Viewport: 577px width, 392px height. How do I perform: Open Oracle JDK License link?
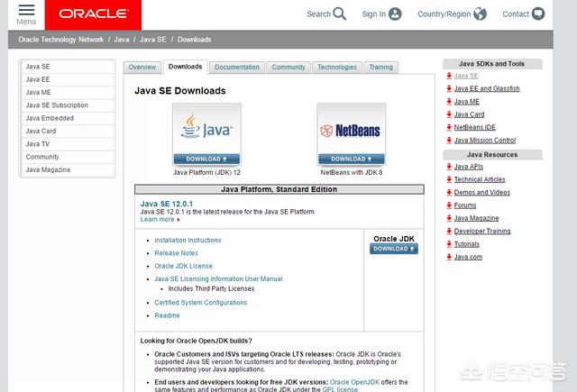click(183, 266)
